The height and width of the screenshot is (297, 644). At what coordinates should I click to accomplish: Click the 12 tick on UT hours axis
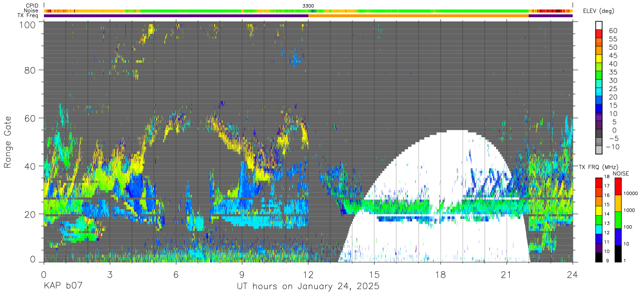[x=308, y=274]
